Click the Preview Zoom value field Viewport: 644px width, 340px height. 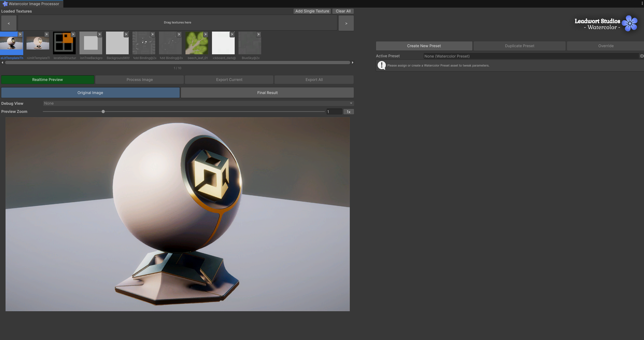(334, 112)
